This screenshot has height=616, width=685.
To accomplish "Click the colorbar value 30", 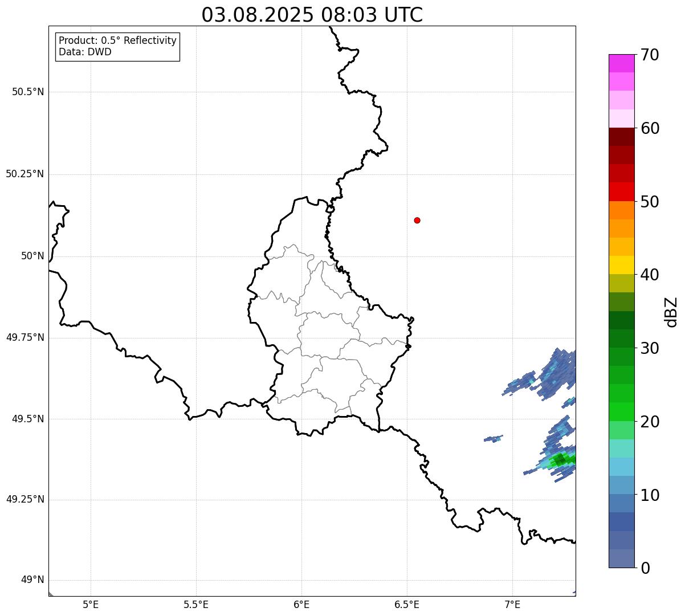I will click(x=650, y=348).
